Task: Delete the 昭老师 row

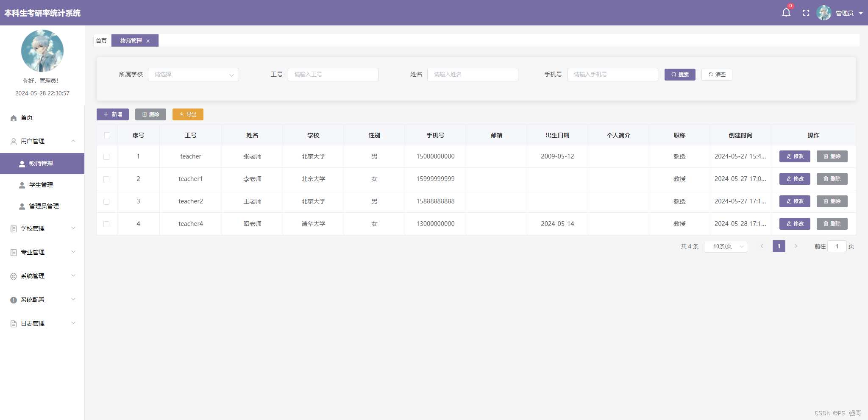Action: coord(832,224)
